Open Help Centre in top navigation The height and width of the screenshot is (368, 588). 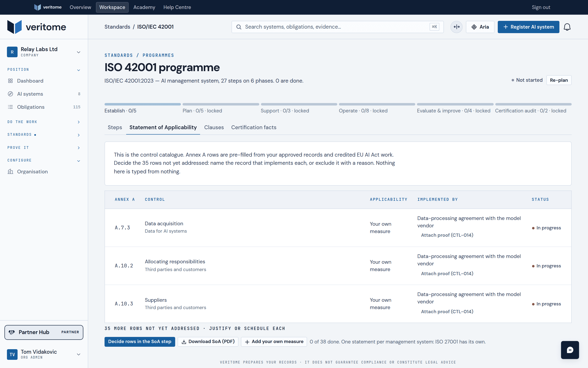[177, 7]
